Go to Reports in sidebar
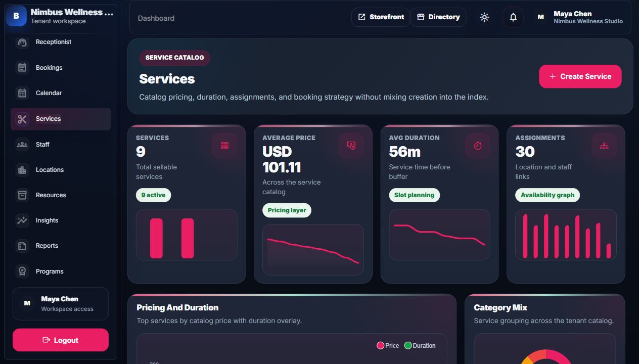 pos(61,246)
